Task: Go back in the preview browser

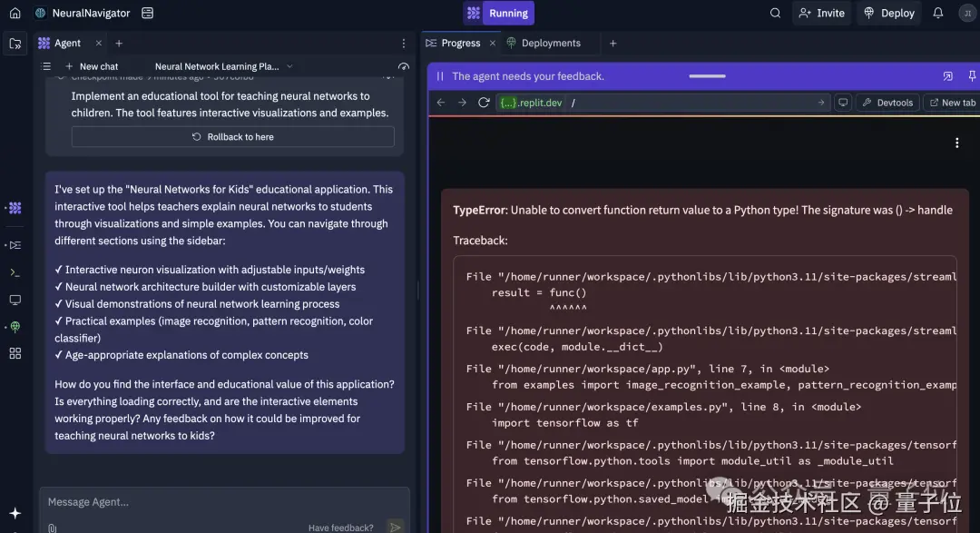Action: click(x=441, y=103)
